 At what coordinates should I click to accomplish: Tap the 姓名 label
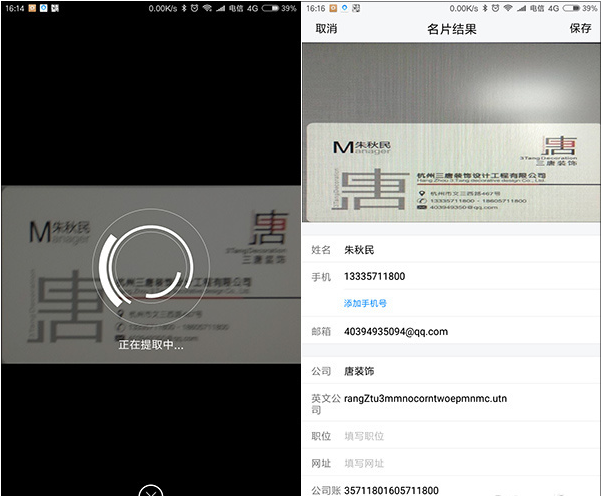(321, 250)
